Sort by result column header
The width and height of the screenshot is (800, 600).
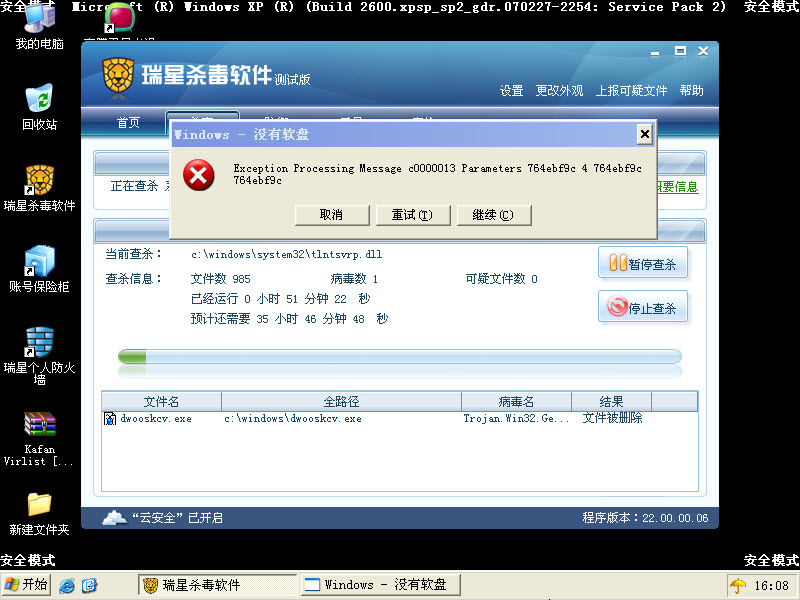click(611, 402)
